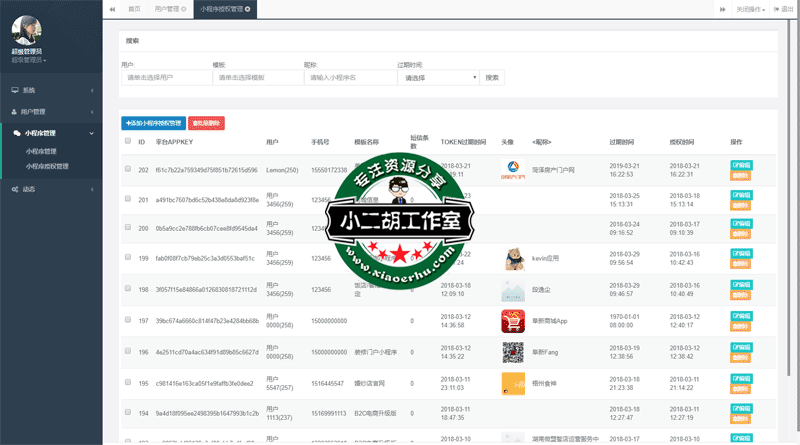Open the 关闭操作 dropdown menu
The height and width of the screenshot is (445, 800).
pos(751,8)
